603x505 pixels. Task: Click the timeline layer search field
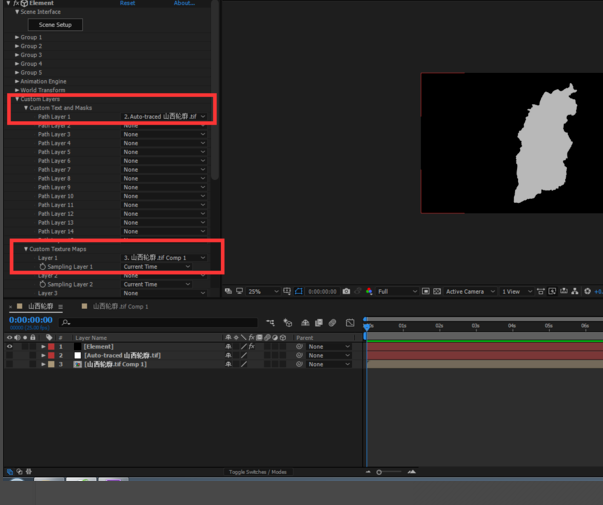pyautogui.click(x=158, y=322)
